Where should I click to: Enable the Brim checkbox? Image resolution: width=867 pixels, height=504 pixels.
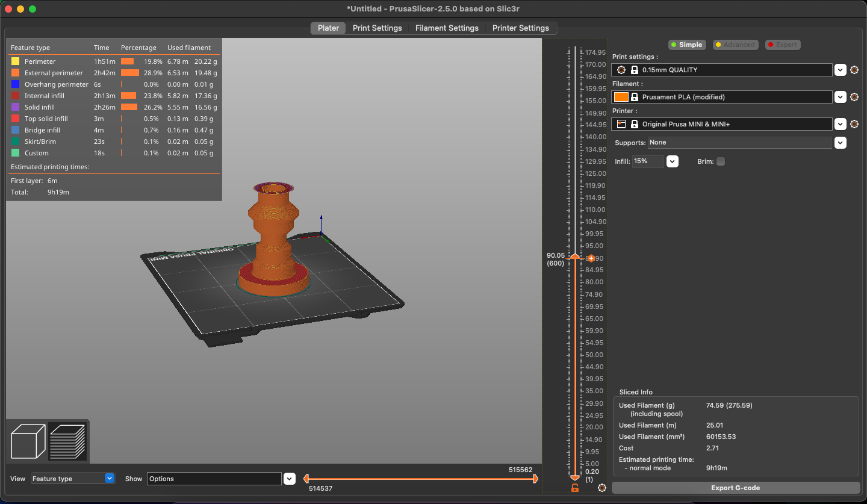pyautogui.click(x=721, y=161)
